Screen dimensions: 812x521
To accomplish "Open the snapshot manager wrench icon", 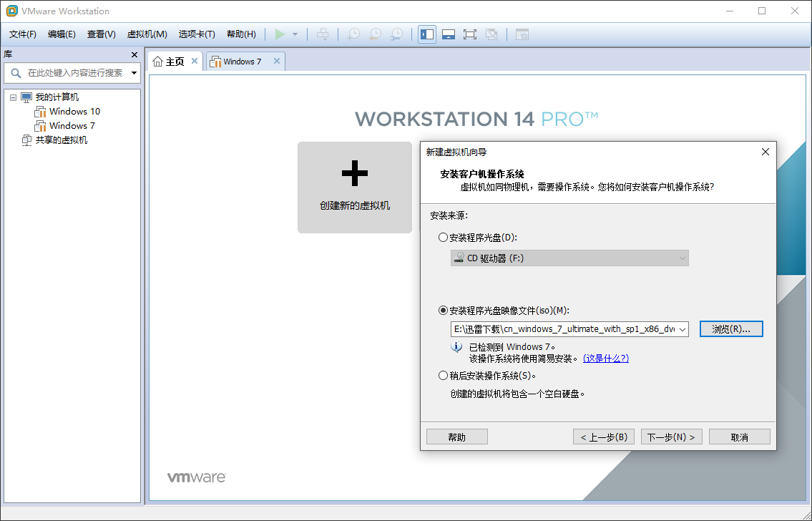I will pos(396,34).
